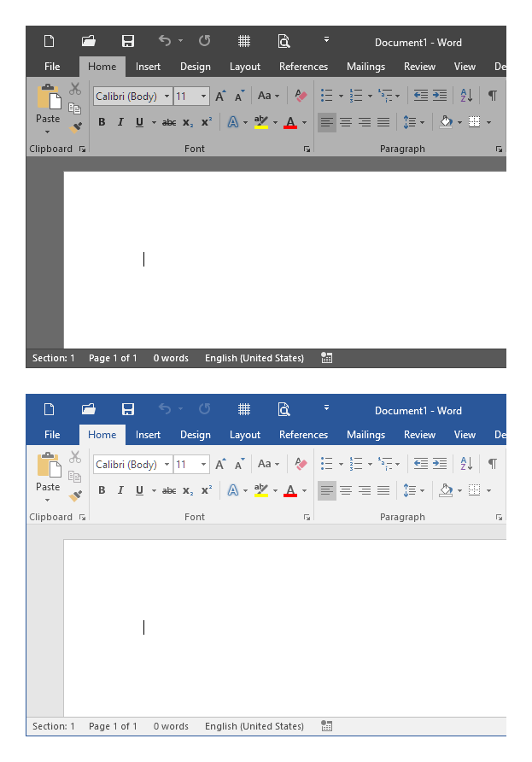The width and height of the screenshot is (532, 762).
Task: Click New document icon in dark gray Word window
Action: (x=49, y=41)
